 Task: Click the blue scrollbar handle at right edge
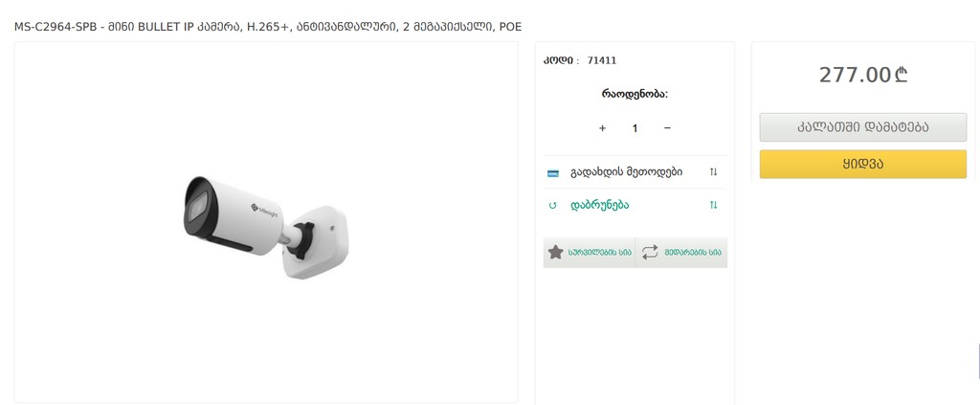click(978, 361)
